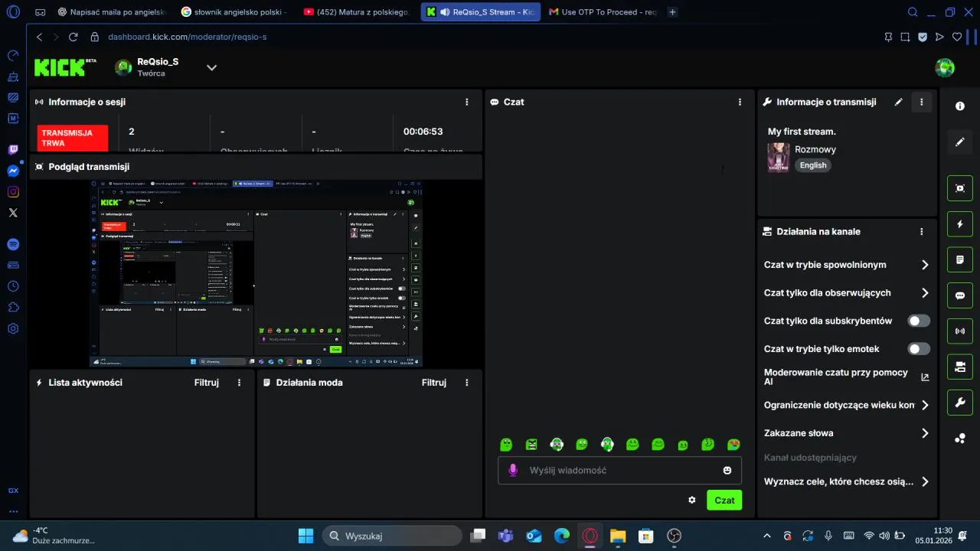Click the Kick logo
Viewport: 980px width, 551px height.
click(x=65, y=67)
